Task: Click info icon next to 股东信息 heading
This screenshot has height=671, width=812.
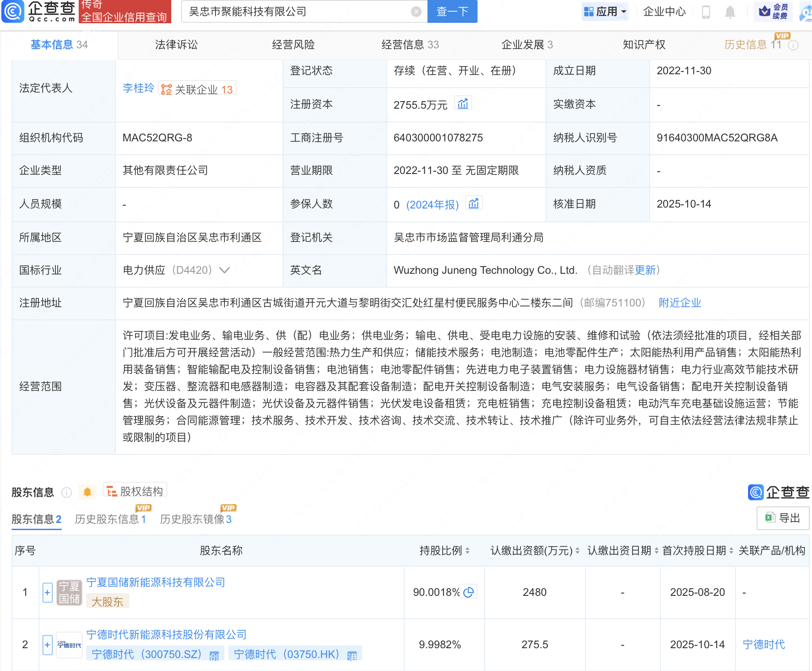Action: click(x=67, y=493)
